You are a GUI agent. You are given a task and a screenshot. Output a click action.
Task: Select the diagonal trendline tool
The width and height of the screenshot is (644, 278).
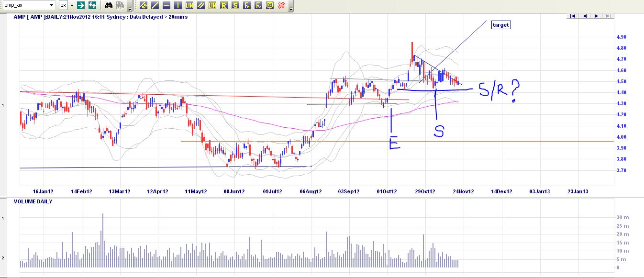point(155,5)
